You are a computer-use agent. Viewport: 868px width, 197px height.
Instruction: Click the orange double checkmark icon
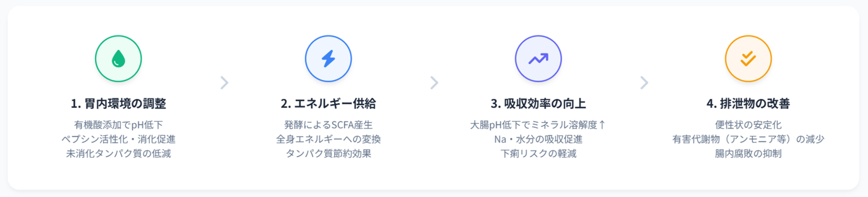[x=748, y=59]
